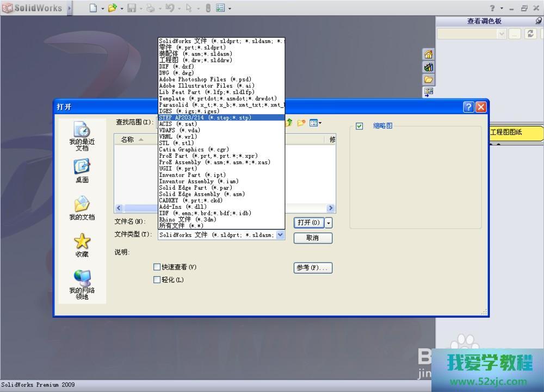Click the New document toolbar icon
This screenshot has width=544, height=392.
[93, 8]
